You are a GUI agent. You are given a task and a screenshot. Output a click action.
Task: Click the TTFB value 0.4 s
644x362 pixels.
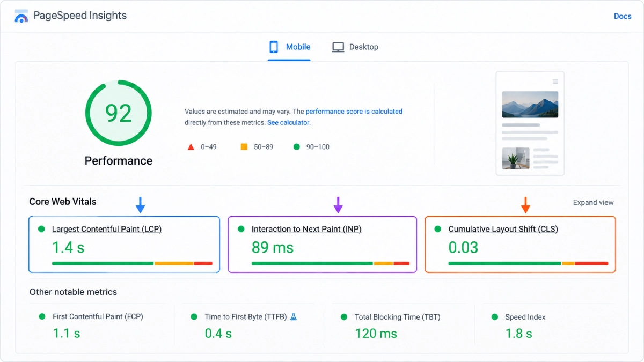(x=218, y=333)
